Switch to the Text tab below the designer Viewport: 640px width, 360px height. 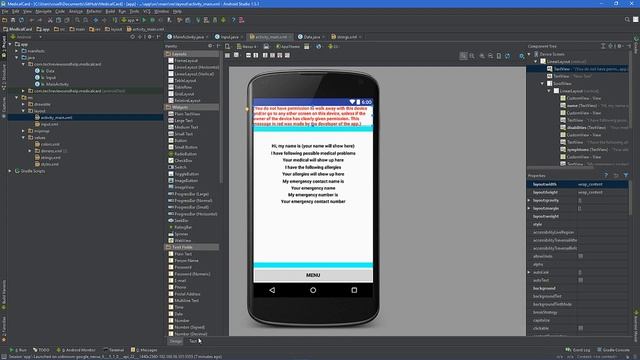tap(193, 341)
